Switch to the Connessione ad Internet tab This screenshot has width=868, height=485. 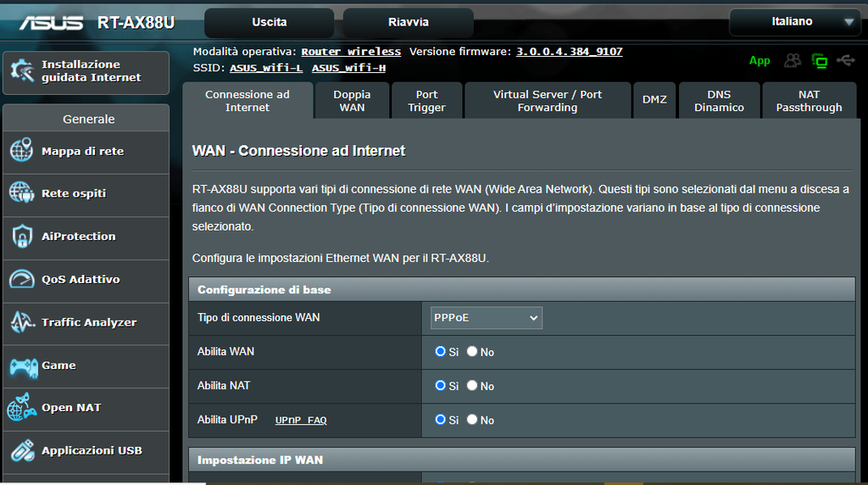point(248,101)
